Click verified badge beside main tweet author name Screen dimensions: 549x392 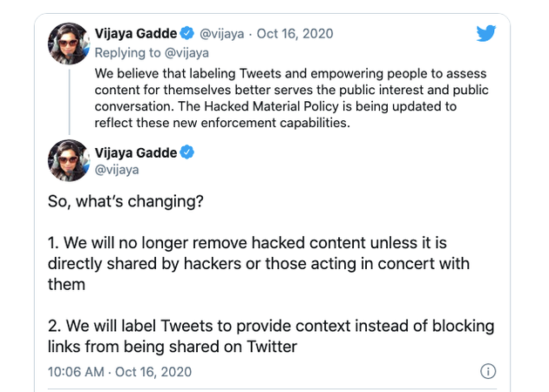[186, 153]
